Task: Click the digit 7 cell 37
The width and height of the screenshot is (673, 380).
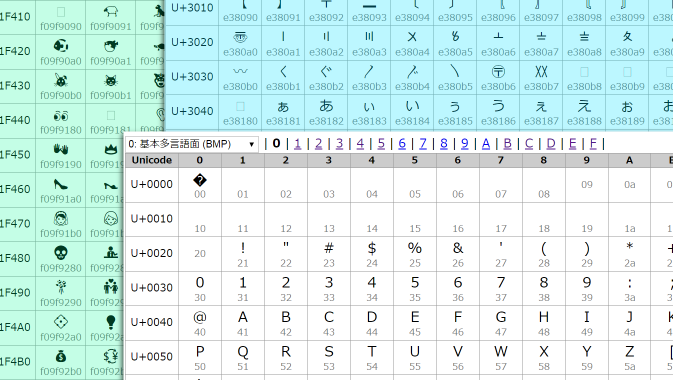Action: pyautogui.click(x=501, y=289)
